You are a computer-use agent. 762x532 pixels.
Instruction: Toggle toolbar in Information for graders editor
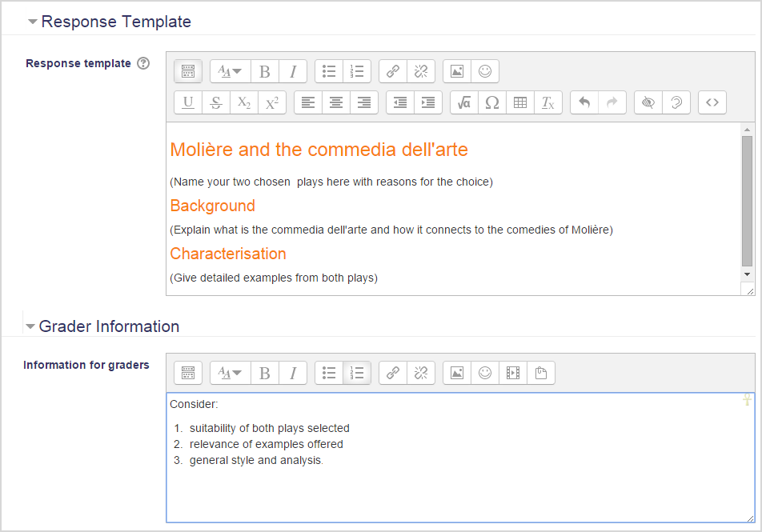(x=188, y=373)
